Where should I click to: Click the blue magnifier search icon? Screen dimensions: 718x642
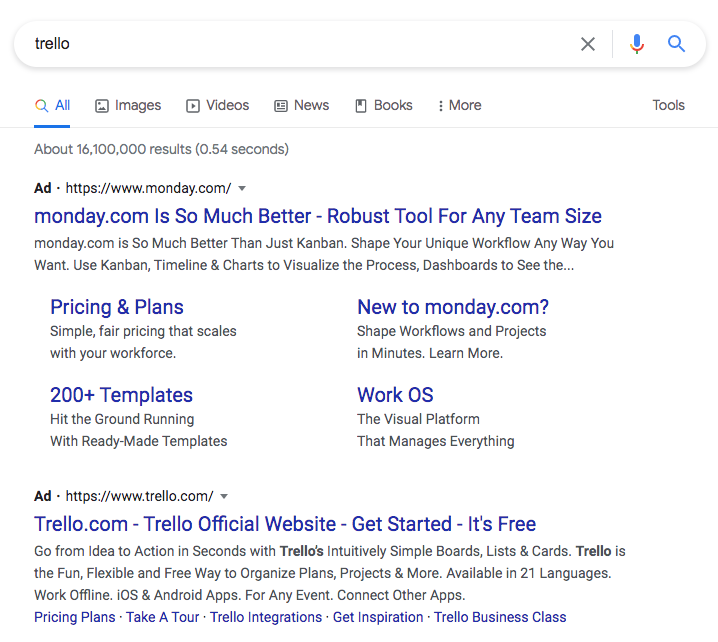coord(677,44)
